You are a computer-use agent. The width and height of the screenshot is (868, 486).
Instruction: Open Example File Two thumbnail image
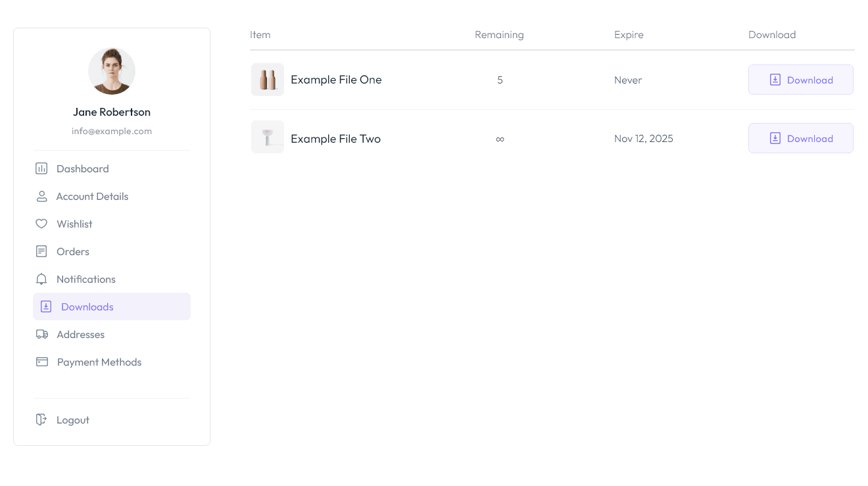[268, 137]
